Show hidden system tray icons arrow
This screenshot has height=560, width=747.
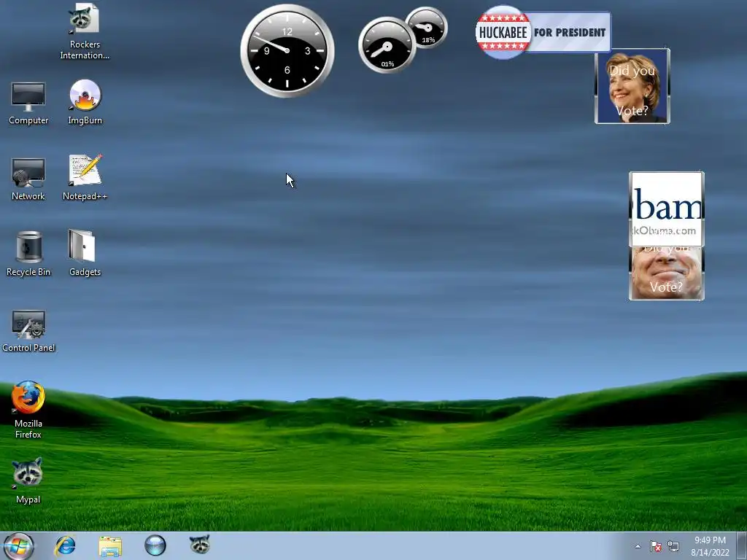638,546
